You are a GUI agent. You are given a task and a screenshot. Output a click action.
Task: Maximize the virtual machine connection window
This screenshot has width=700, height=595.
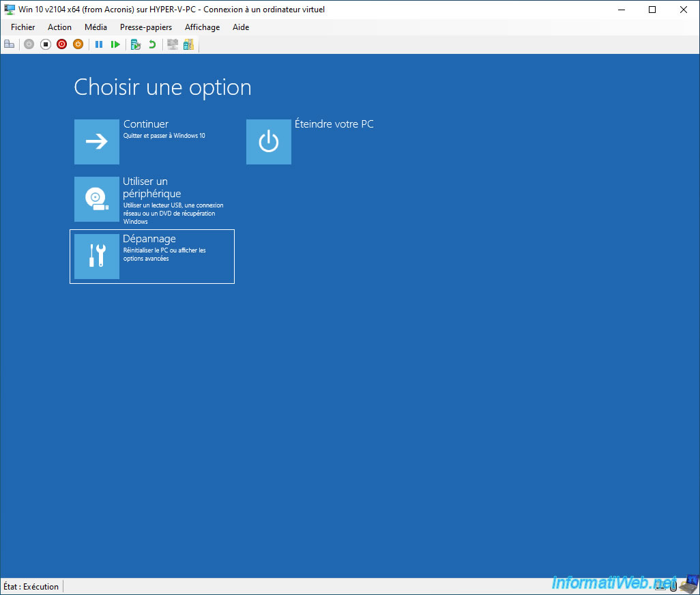coord(652,10)
